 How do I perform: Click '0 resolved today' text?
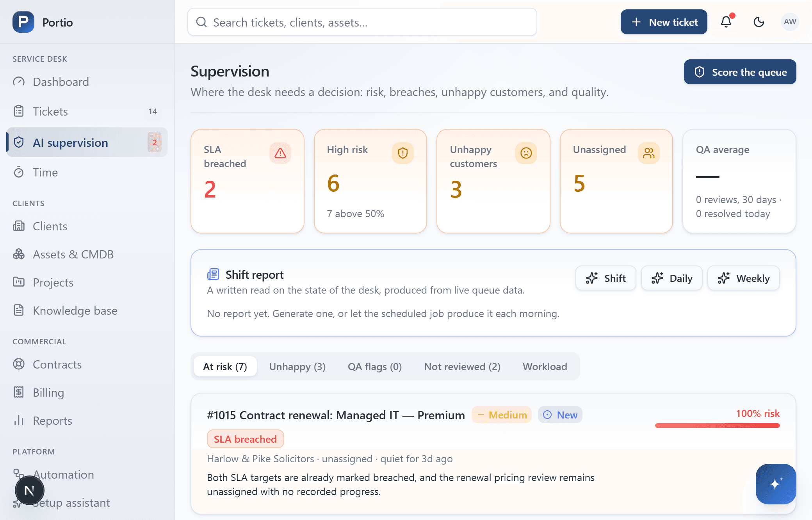point(733,214)
